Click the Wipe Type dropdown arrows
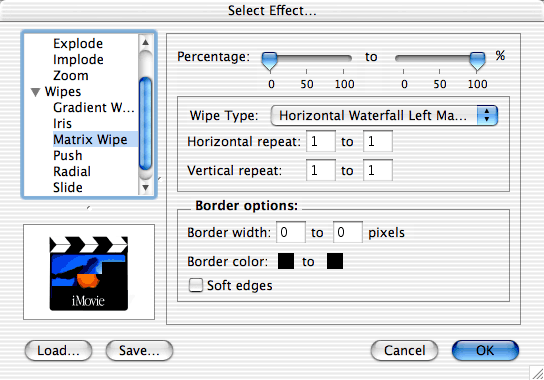The image size is (544, 380). [x=487, y=116]
